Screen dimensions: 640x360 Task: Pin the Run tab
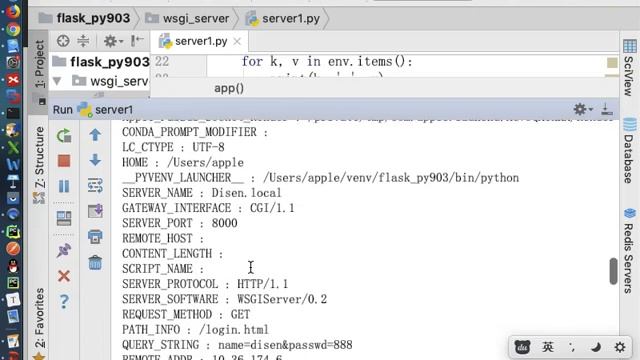coord(64,250)
